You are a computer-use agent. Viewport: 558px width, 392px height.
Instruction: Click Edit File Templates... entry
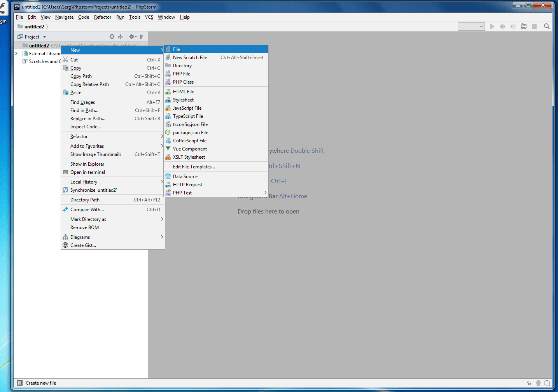click(216, 167)
